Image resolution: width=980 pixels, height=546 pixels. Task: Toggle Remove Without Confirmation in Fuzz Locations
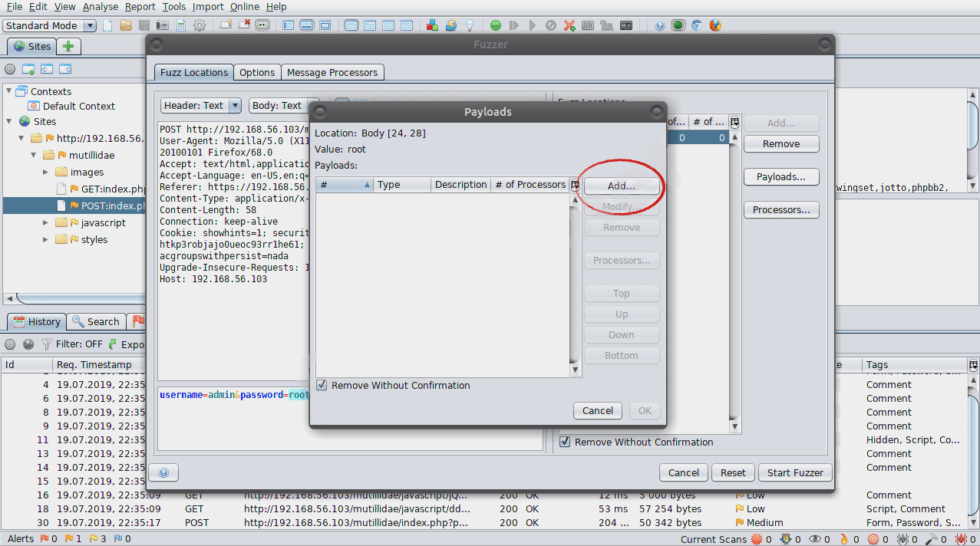565,442
